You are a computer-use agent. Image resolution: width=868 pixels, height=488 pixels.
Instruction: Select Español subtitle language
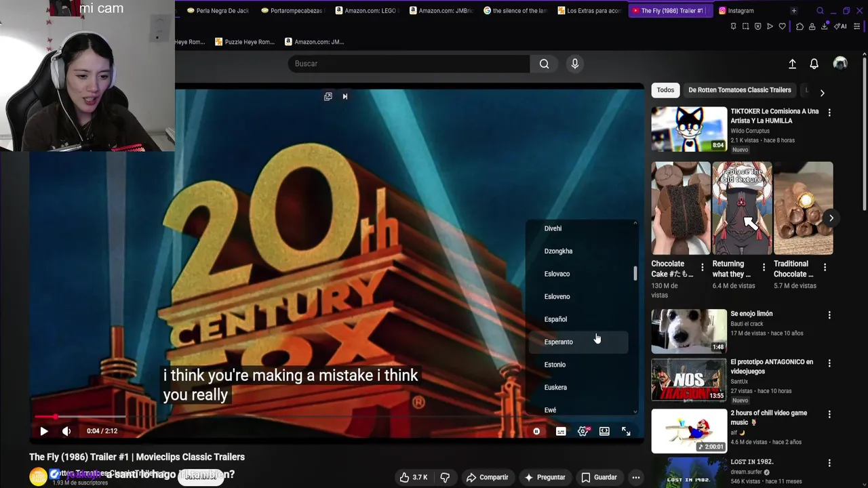coord(578,319)
